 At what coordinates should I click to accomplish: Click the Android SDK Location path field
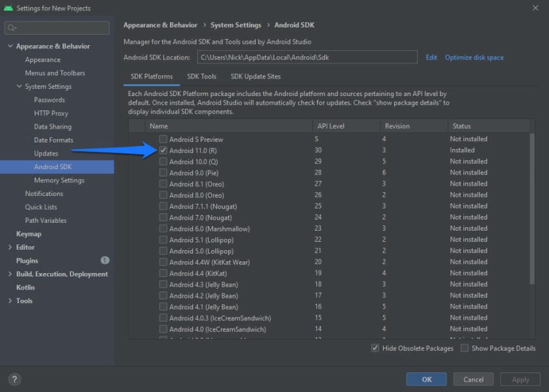(307, 57)
